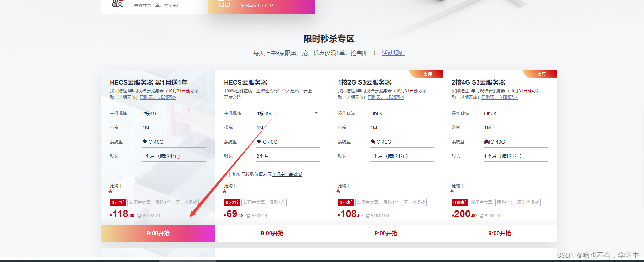This screenshot has width=644, height=262.
Task: Click the 0.69折 discount tag
Action: [459, 203]
